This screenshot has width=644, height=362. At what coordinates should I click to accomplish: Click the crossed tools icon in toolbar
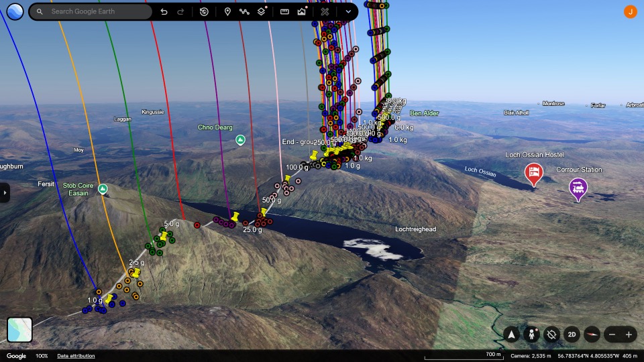tap(325, 11)
